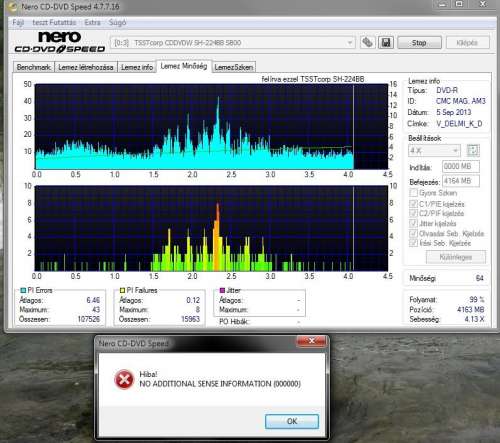Click the PI Failures Maximum value 8
Screen dimensions: 500x443
pos(198,310)
